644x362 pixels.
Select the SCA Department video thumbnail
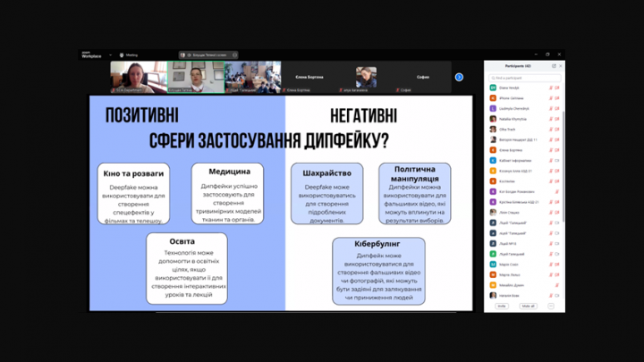coord(139,77)
